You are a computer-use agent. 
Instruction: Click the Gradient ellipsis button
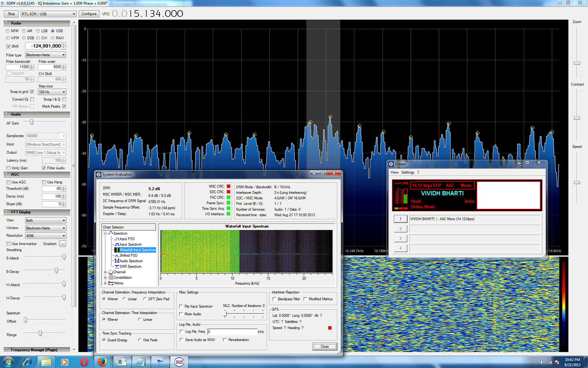(x=63, y=244)
